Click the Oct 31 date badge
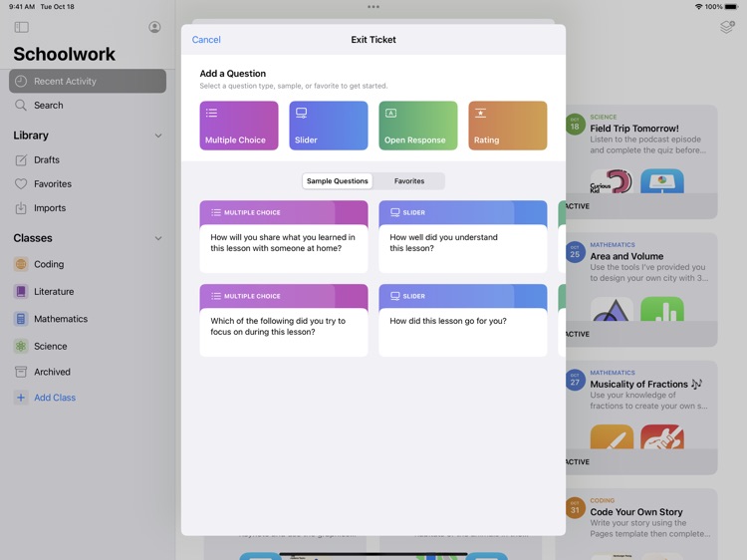Image resolution: width=747 pixels, height=560 pixels. point(575,508)
